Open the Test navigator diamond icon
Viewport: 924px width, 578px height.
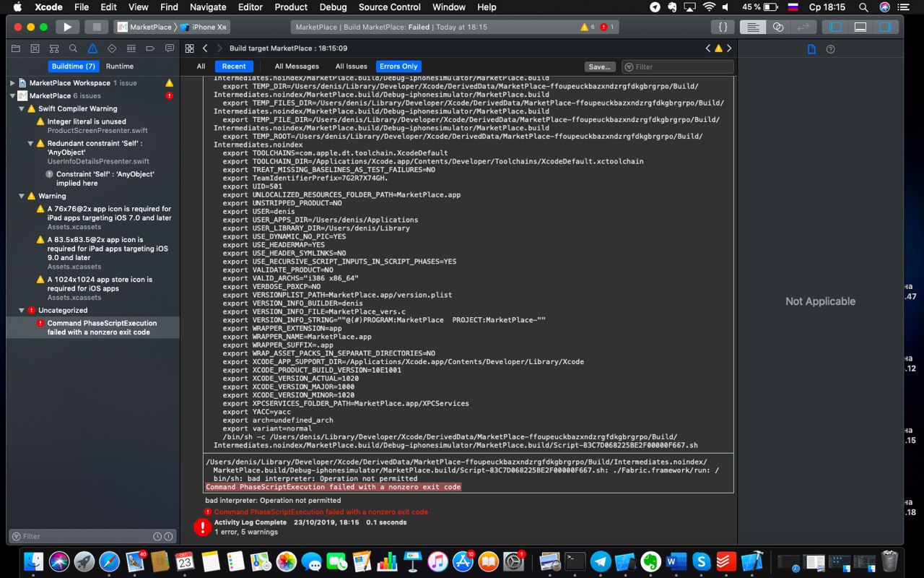pos(112,48)
